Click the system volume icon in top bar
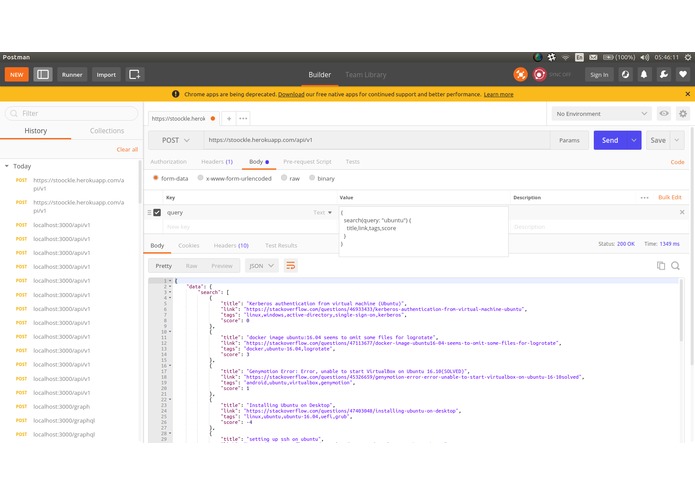Image resolution: width=695 pixels, height=494 pixels. point(645,57)
